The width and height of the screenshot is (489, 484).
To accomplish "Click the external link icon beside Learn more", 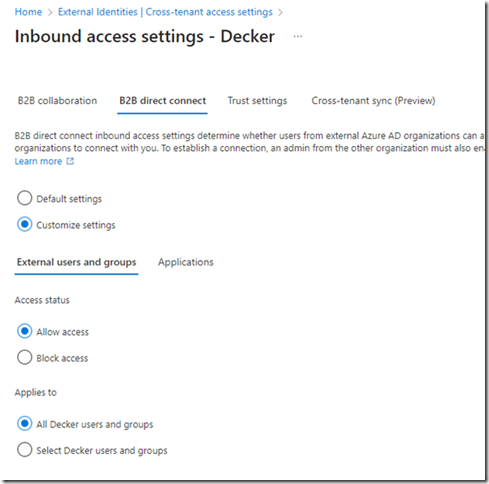I will click(70, 161).
